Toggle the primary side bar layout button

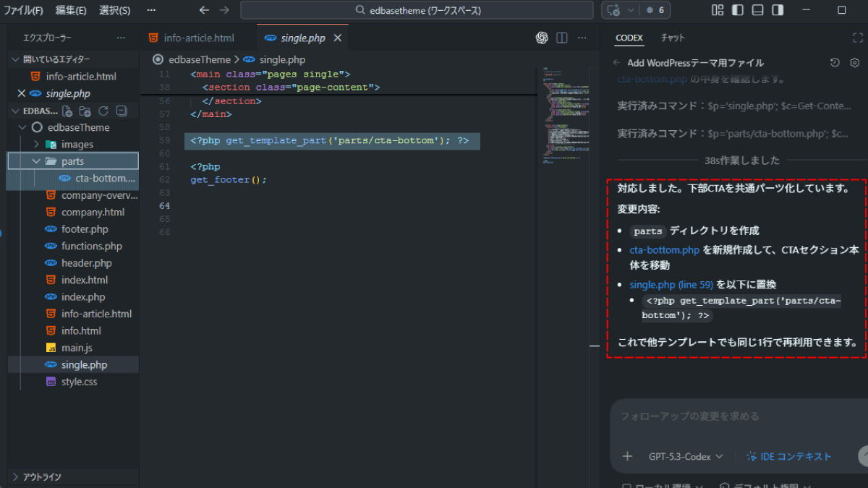(x=738, y=10)
